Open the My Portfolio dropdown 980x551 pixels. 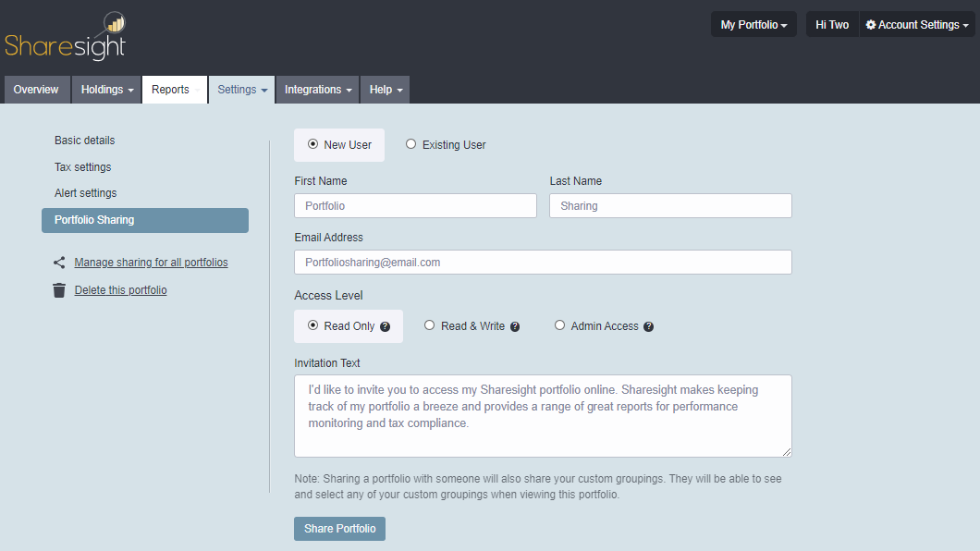tap(753, 23)
